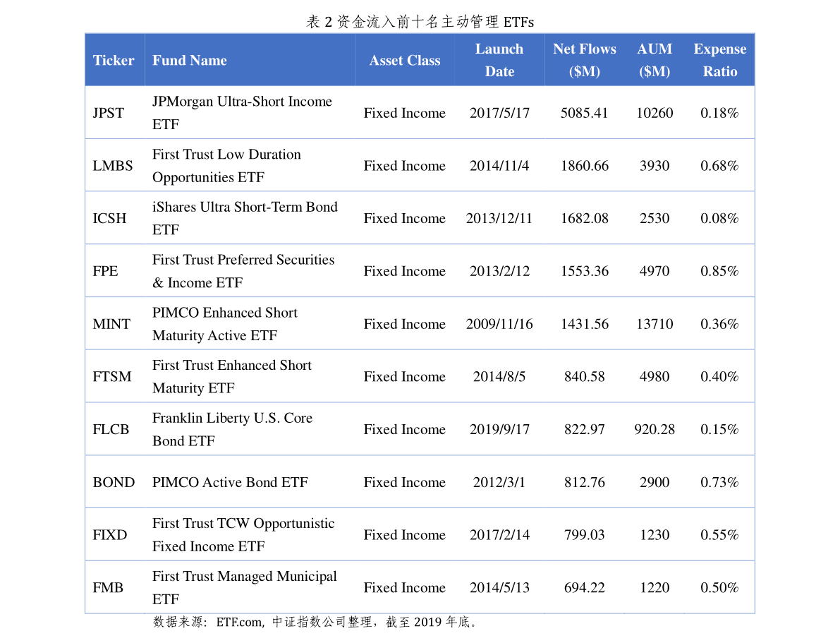The height and width of the screenshot is (643, 840).
Task: Click First Trust Managed Municipal ETF name
Action: 244,587
